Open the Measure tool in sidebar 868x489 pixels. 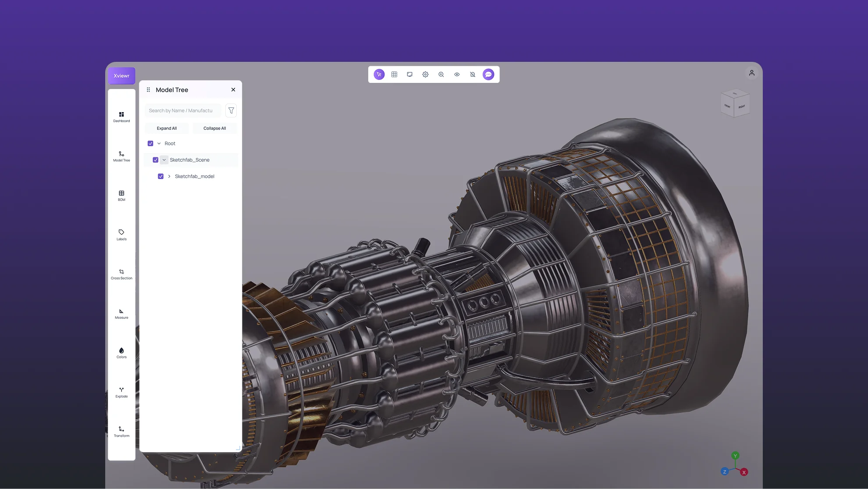point(121,314)
